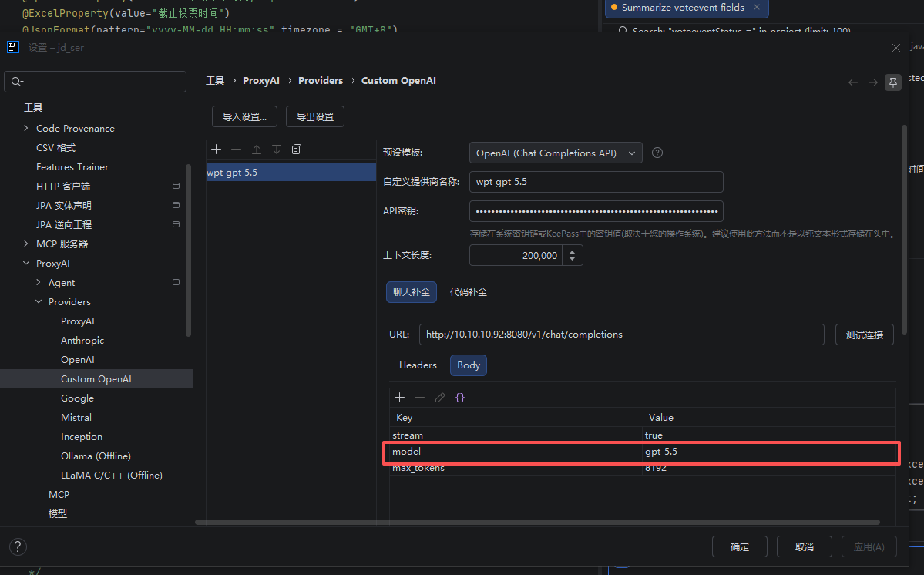The image size is (924, 575).
Task: Decrease the context length with the down stepper
Action: pyautogui.click(x=572, y=259)
